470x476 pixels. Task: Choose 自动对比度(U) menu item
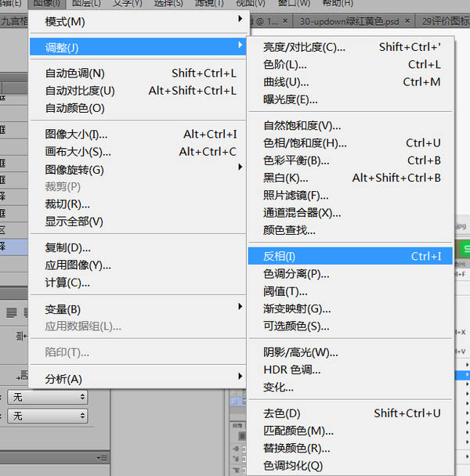pos(139,91)
